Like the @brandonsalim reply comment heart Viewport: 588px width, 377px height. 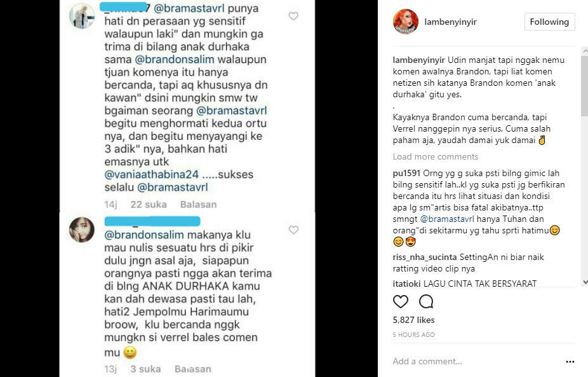pyautogui.click(x=293, y=230)
